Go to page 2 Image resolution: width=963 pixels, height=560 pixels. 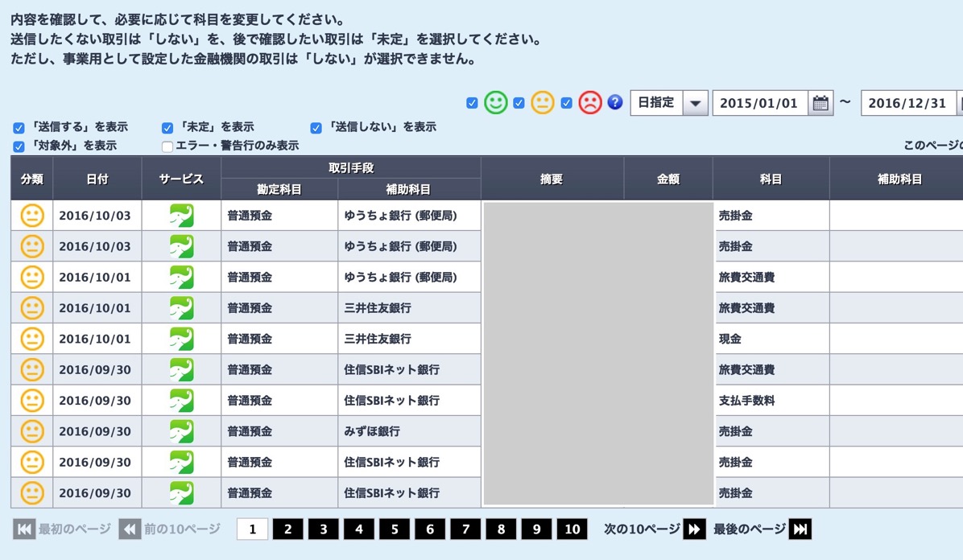point(288,529)
